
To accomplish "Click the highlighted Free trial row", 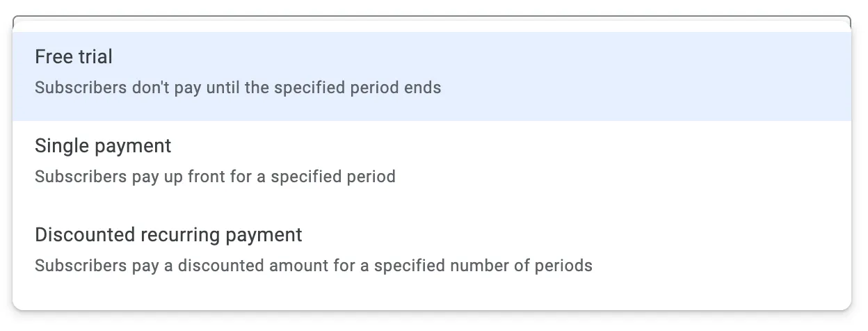I will pos(431,76).
